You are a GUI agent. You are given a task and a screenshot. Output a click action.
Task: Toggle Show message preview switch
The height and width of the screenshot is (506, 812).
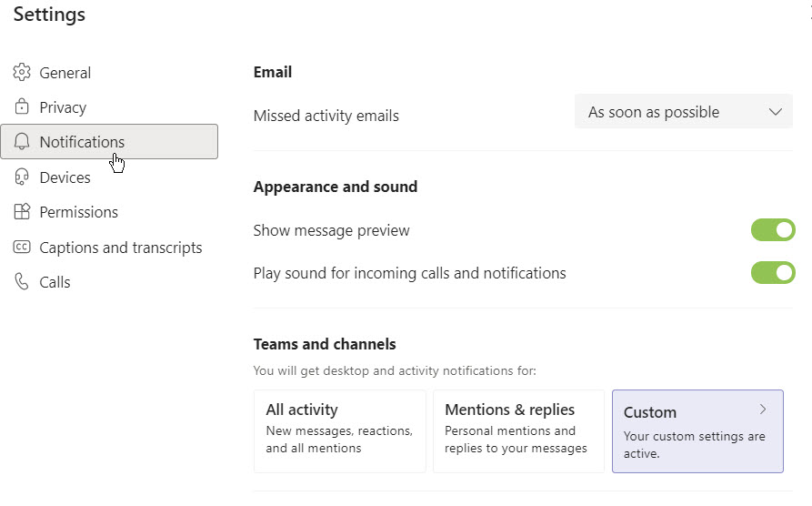click(x=773, y=230)
